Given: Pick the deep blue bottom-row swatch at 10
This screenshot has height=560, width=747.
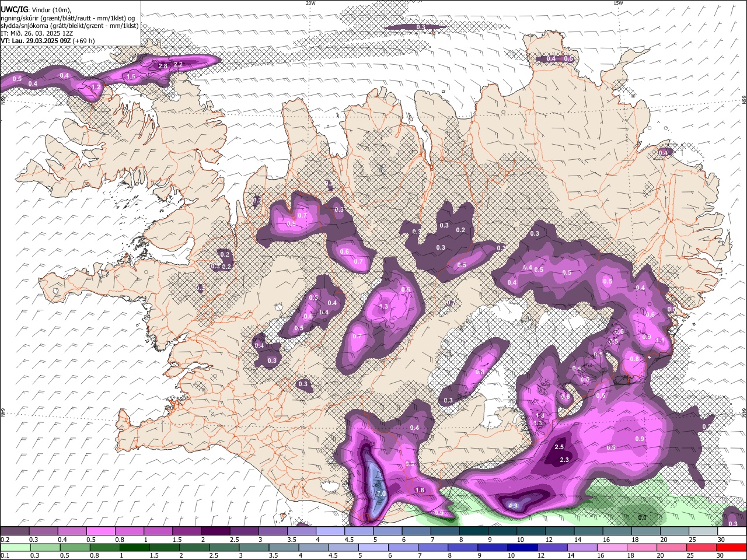Looking at the screenshot, I should pyautogui.click(x=522, y=547).
